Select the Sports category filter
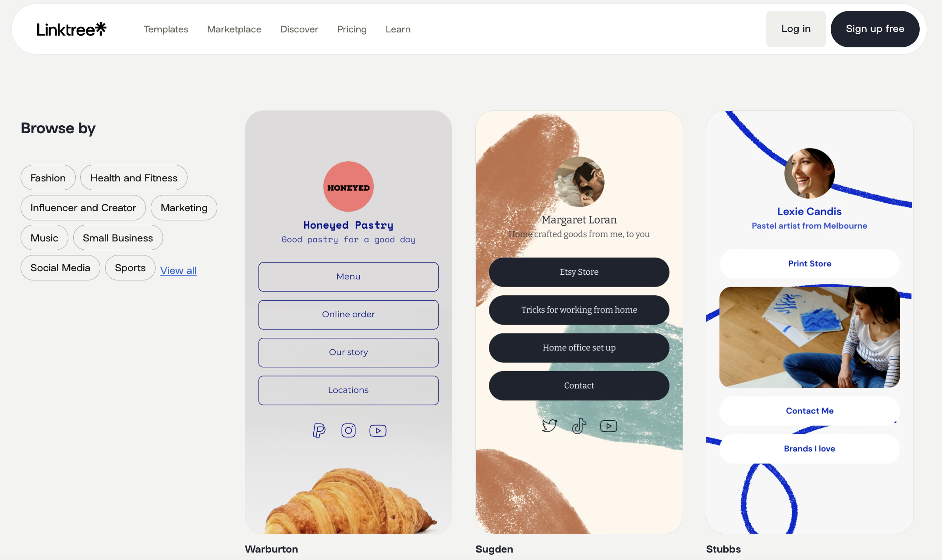Image resolution: width=942 pixels, height=560 pixels. 130,267
